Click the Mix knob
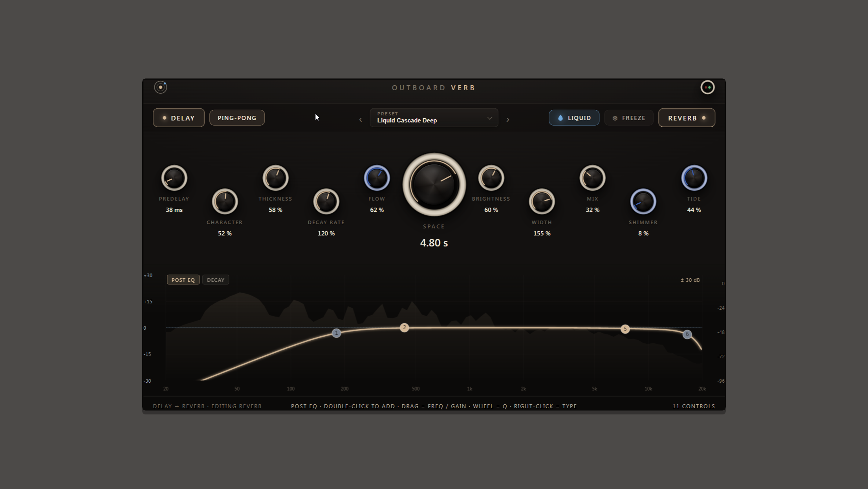 pyautogui.click(x=592, y=178)
